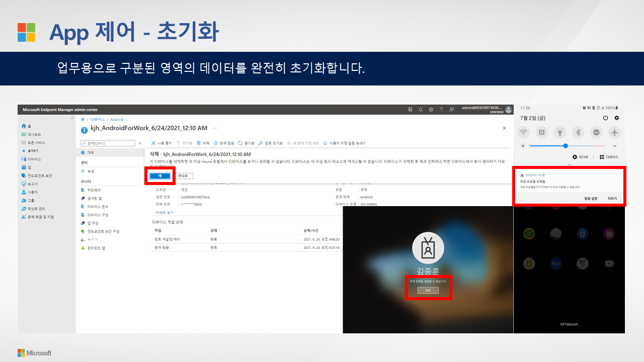Screen dimensions: 644x362
Task: Toggle NFC in phone quick settings
Action: (542, 132)
